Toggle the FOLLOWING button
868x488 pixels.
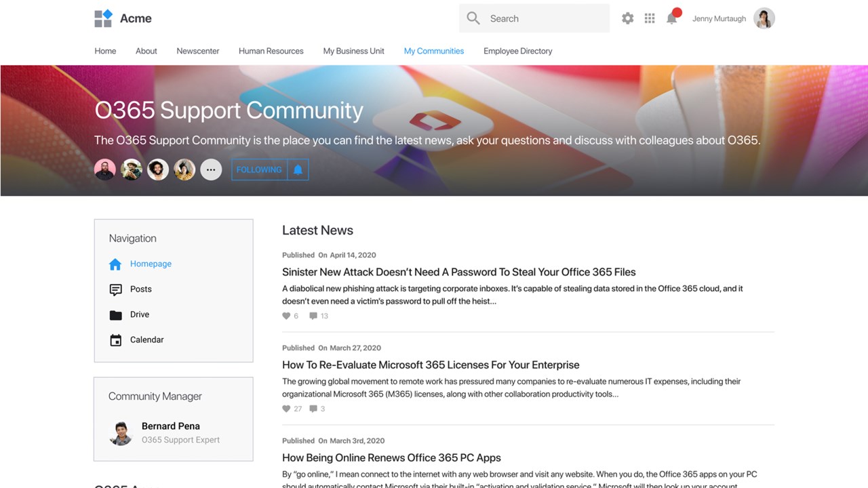259,169
